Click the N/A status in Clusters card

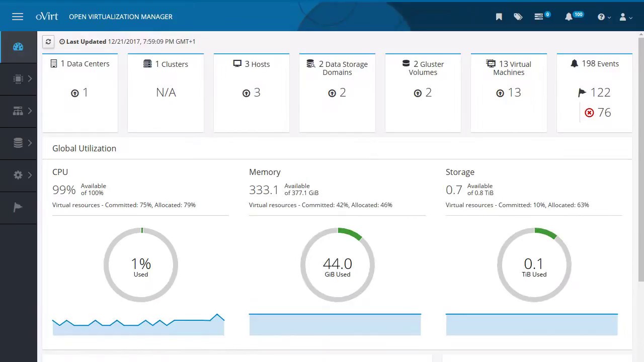pyautogui.click(x=166, y=93)
